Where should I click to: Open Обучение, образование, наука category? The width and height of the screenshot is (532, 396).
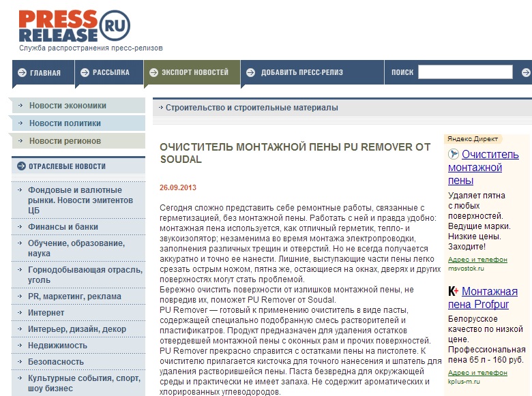click(x=76, y=248)
